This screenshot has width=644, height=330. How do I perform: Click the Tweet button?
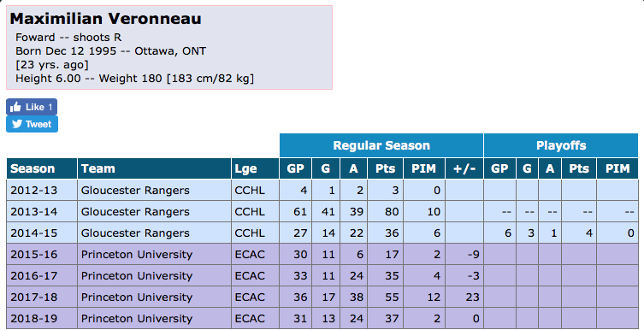32,124
